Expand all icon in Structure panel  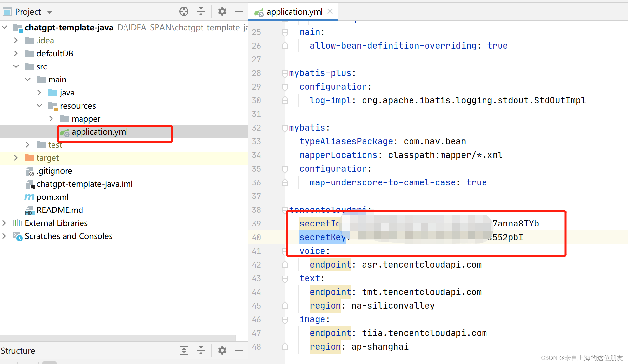click(x=184, y=350)
